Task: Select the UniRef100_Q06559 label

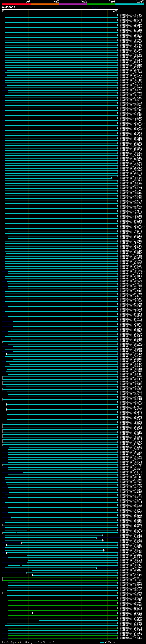Action: point(131,324)
